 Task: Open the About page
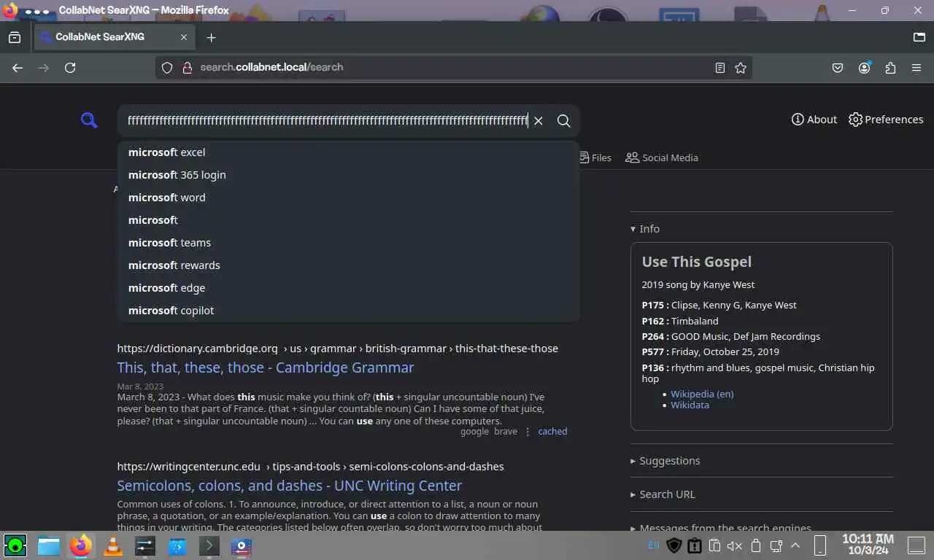tap(814, 120)
